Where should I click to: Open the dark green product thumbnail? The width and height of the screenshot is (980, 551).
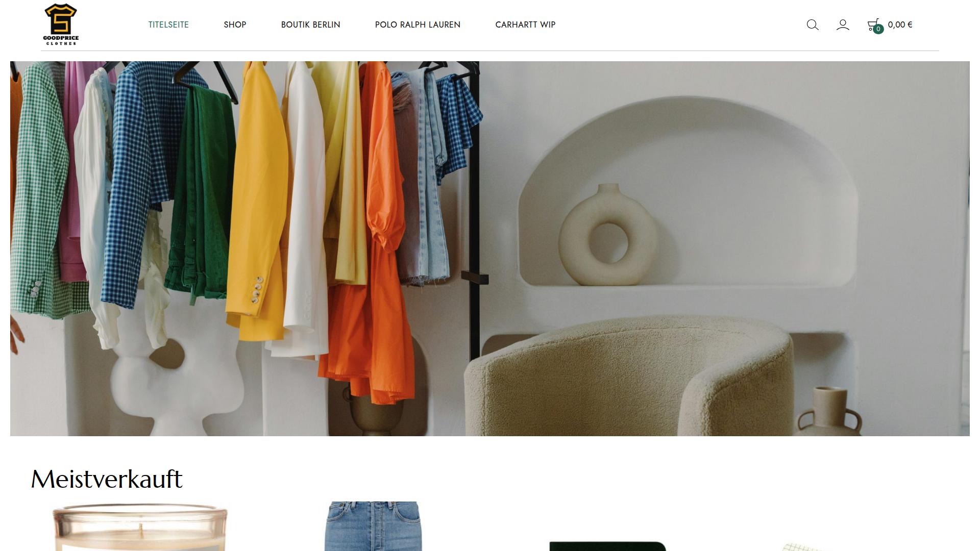coord(607,546)
